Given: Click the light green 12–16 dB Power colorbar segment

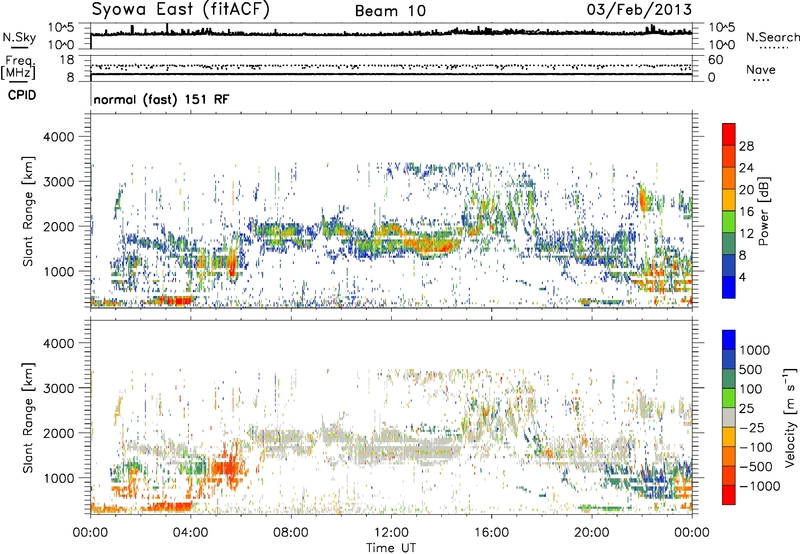Looking at the screenshot, I should 729,222.
